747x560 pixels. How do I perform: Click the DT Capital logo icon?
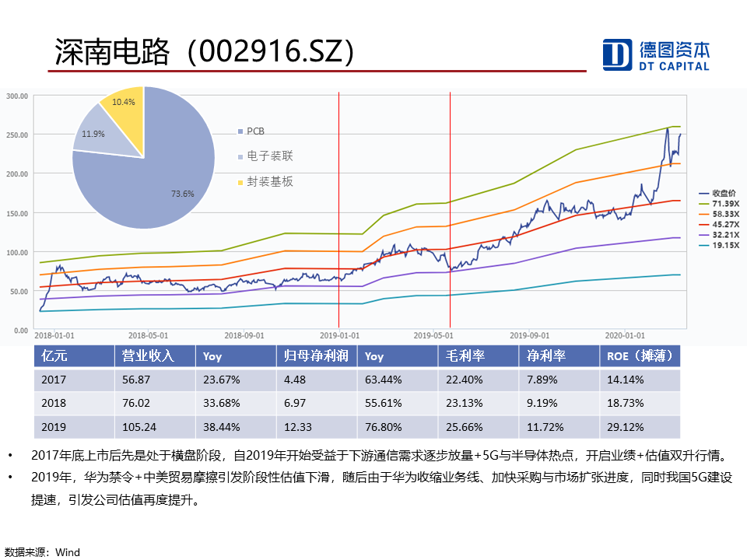tap(617, 54)
